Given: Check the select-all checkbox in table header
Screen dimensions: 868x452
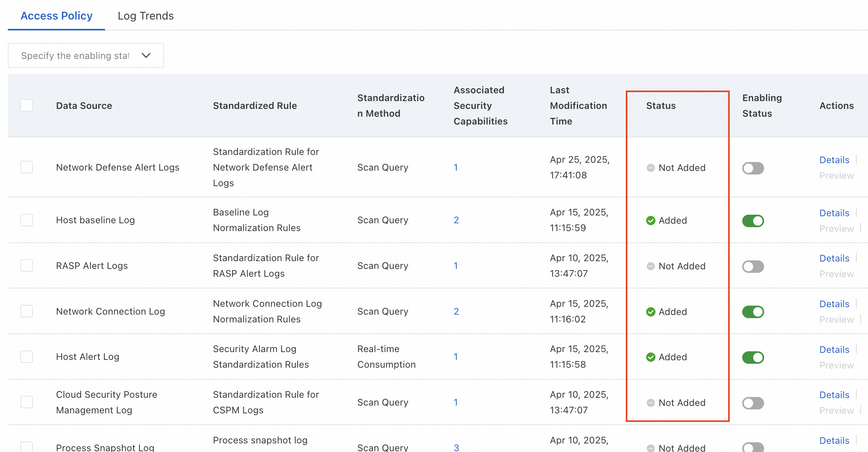Looking at the screenshot, I should click(x=27, y=105).
